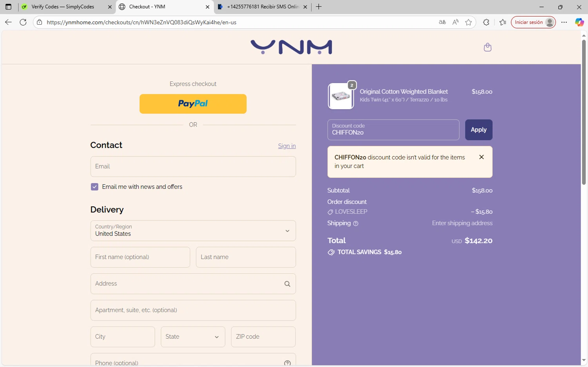Click the scrollbar down arrow
The width and height of the screenshot is (588, 367).
click(584, 360)
